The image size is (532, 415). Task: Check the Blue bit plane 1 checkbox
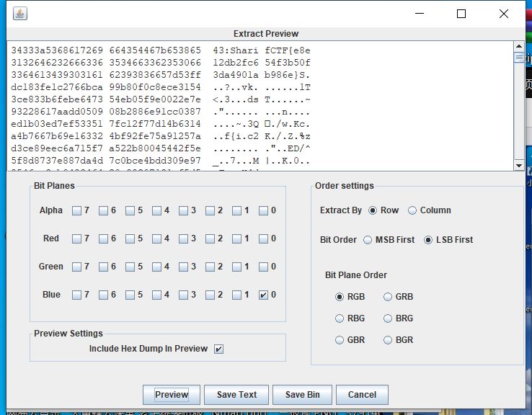click(x=236, y=295)
